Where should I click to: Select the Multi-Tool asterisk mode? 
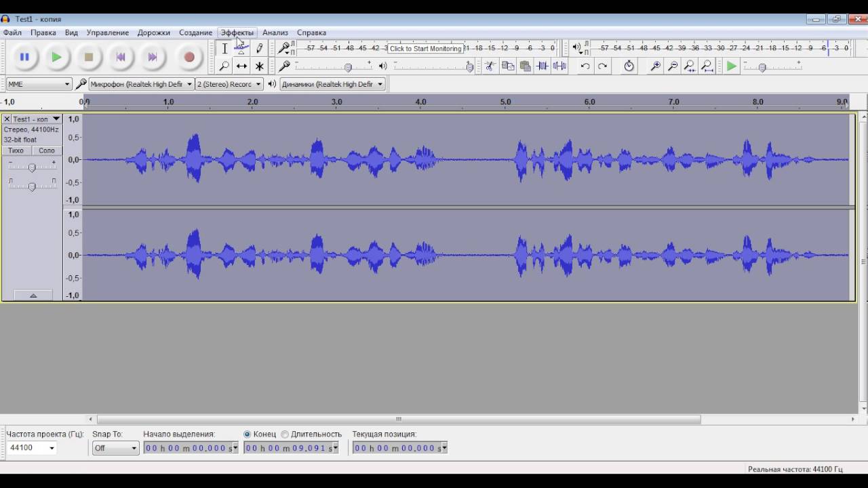pos(259,66)
